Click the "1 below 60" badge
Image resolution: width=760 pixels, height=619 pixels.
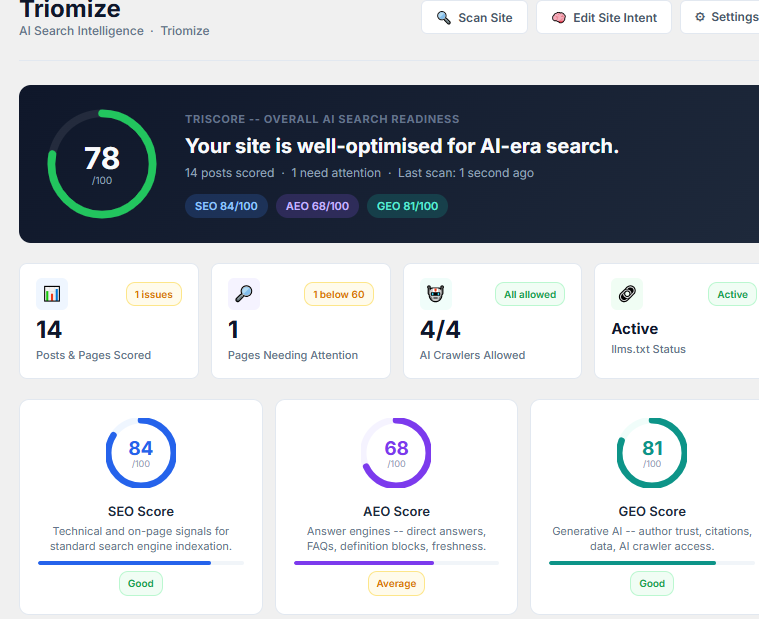pyautogui.click(x=339, y=294)
